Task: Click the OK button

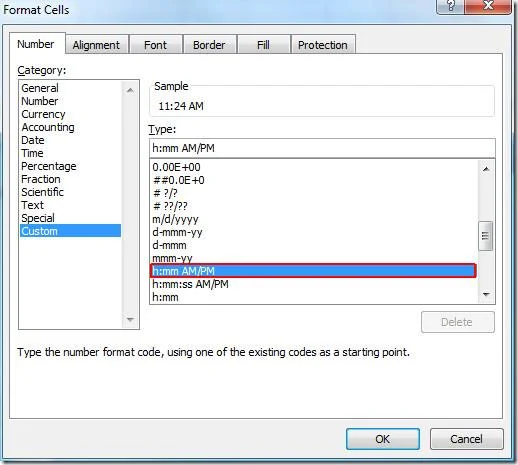Action: (383, 439)
